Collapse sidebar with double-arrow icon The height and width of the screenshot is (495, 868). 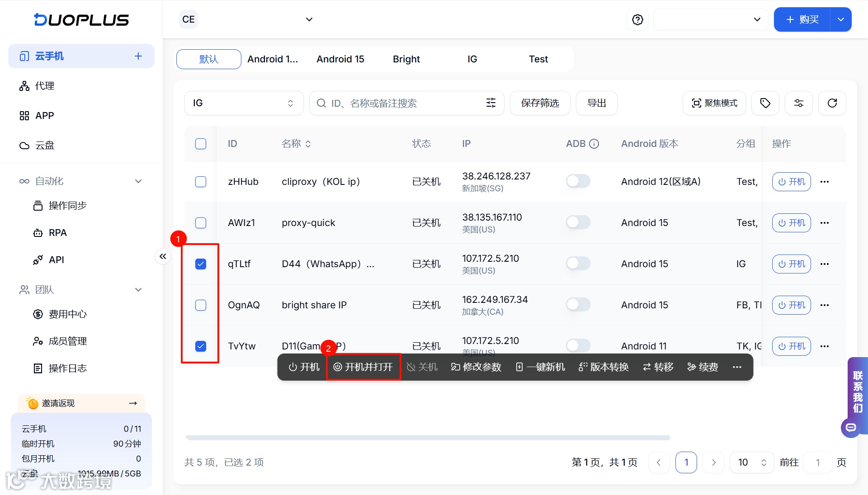coord(163,256)
